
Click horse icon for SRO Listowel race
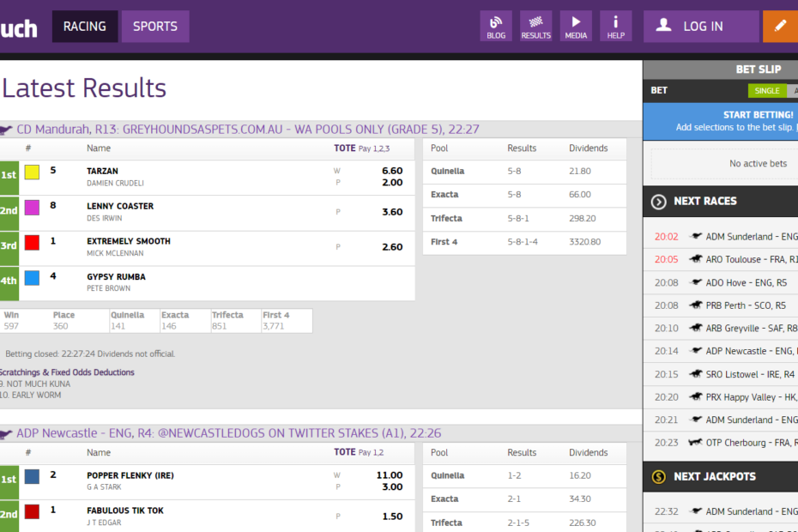(x=696, y=373)
